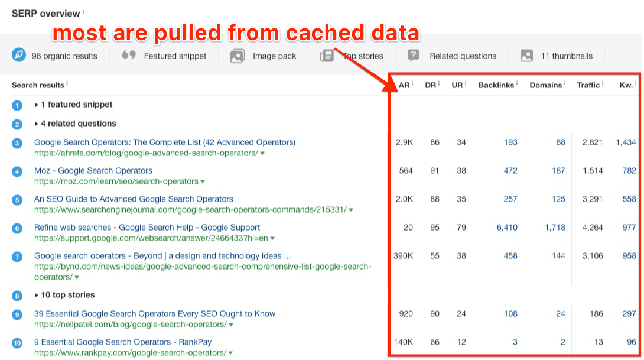Click the Top stories newspaper icon
The width and height of the screenshot is (644, 360).
(327, 56)
